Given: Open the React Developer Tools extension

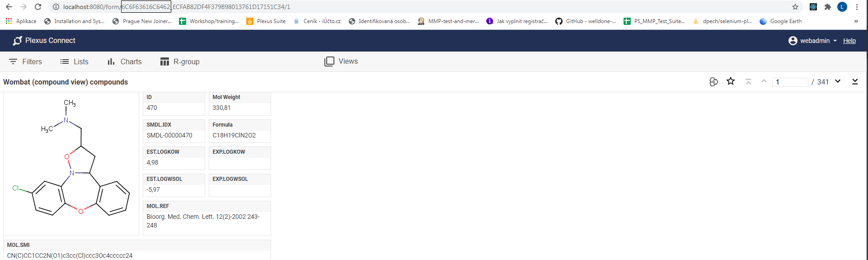Looking at the screenshot, I should pos(813,7).
